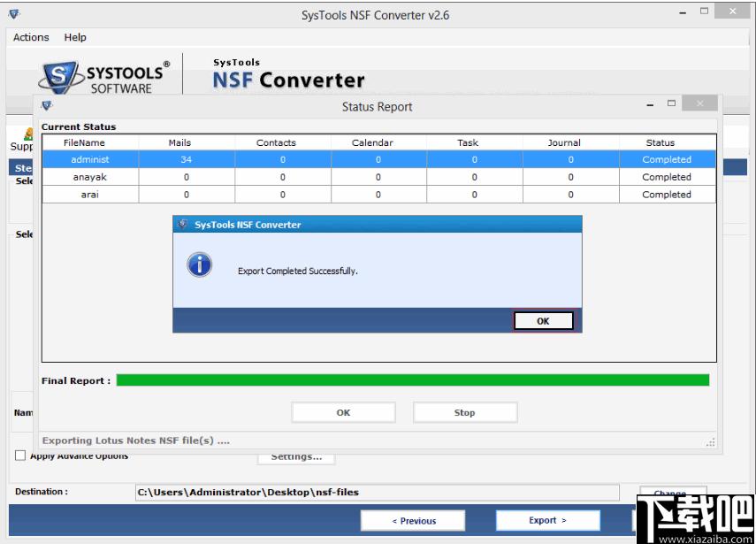
Task: Click the green Final Report progress bar
Action: pos(413,380)
